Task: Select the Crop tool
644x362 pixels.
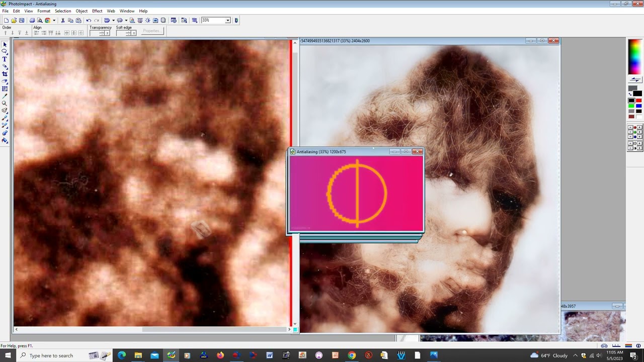Action: 5,74
